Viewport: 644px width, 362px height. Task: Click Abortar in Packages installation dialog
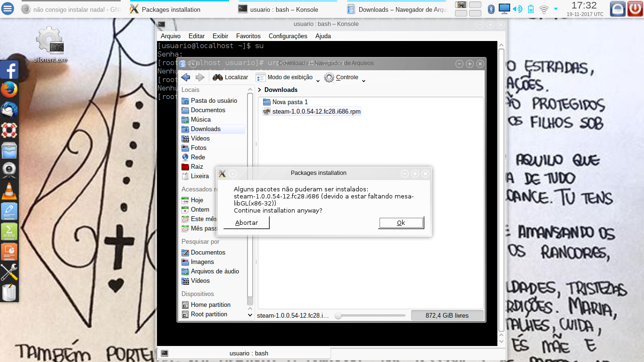[x=247, y=222]
